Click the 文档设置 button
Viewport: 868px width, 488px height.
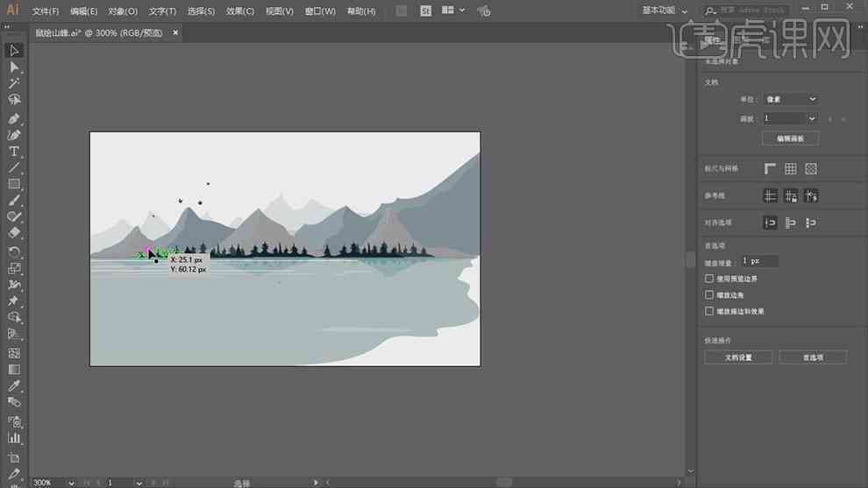click(x=738, y=357)
